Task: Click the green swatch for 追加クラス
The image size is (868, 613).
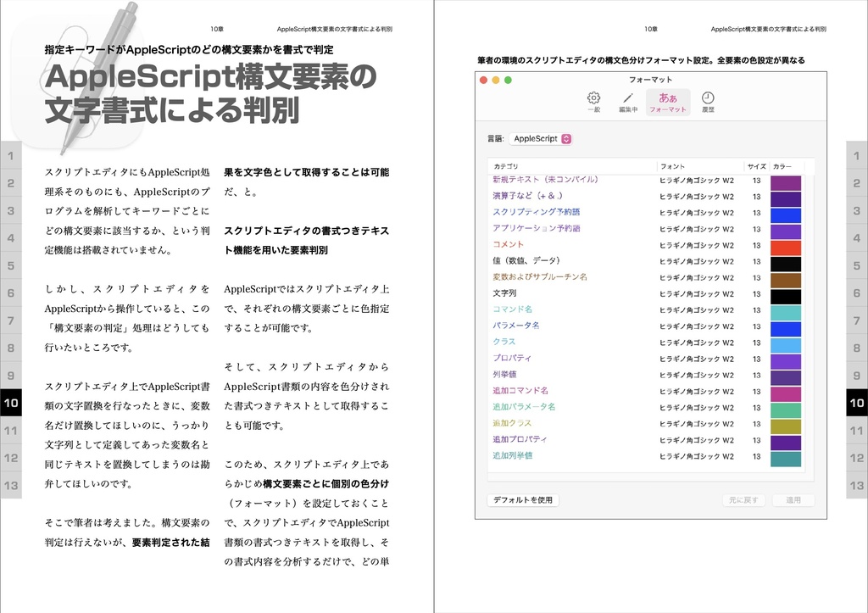Action: 785,422
